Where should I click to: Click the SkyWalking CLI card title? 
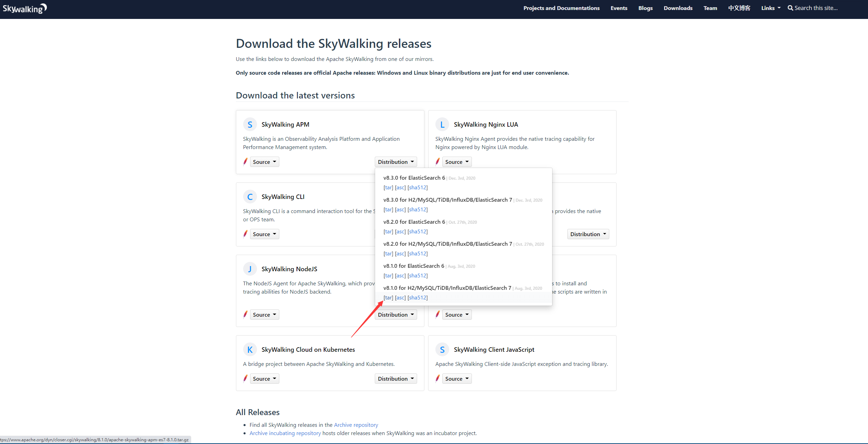point(283,197)
